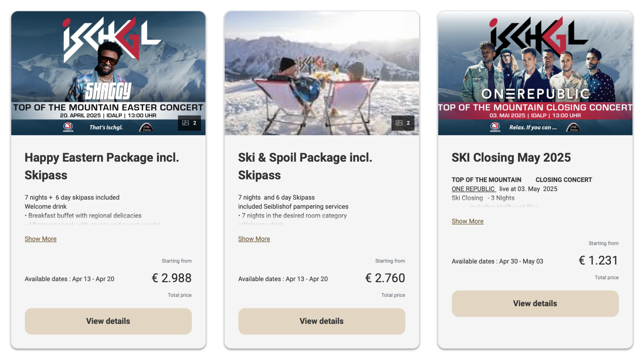Click the € 2.760 starting price
Viewport: 644px width, 357px height.
tap(385, 278)
